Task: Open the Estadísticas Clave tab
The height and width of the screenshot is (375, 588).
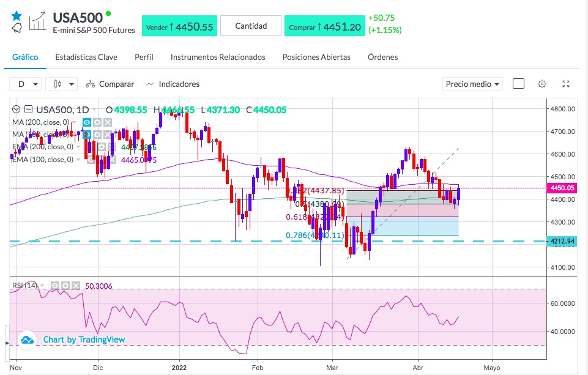Action: pos(86,57)
